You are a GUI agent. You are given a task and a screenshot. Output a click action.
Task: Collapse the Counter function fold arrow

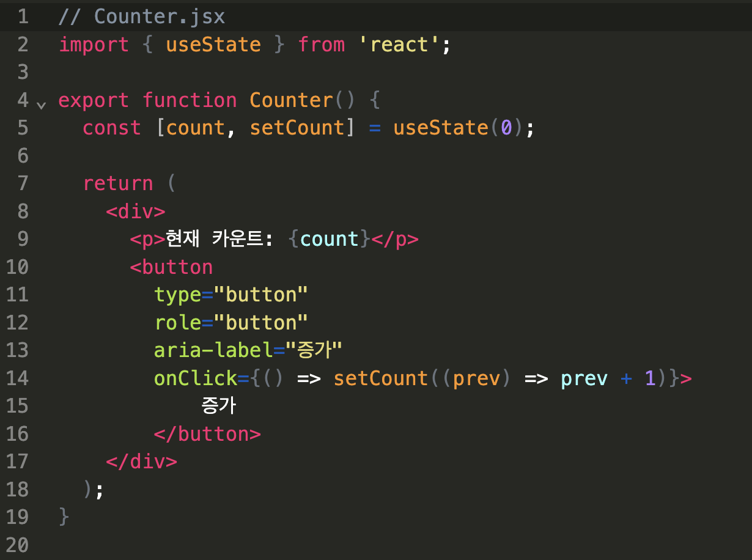click(41, 105)
